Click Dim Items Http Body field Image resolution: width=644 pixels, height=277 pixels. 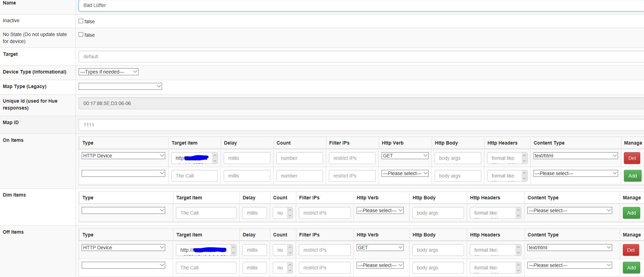(438, 213)
